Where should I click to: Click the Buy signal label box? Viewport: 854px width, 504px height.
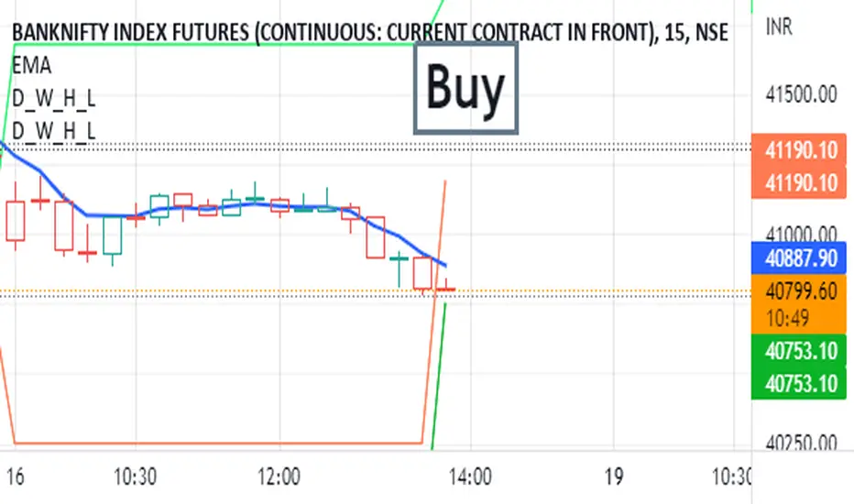(x=465, y=90)
